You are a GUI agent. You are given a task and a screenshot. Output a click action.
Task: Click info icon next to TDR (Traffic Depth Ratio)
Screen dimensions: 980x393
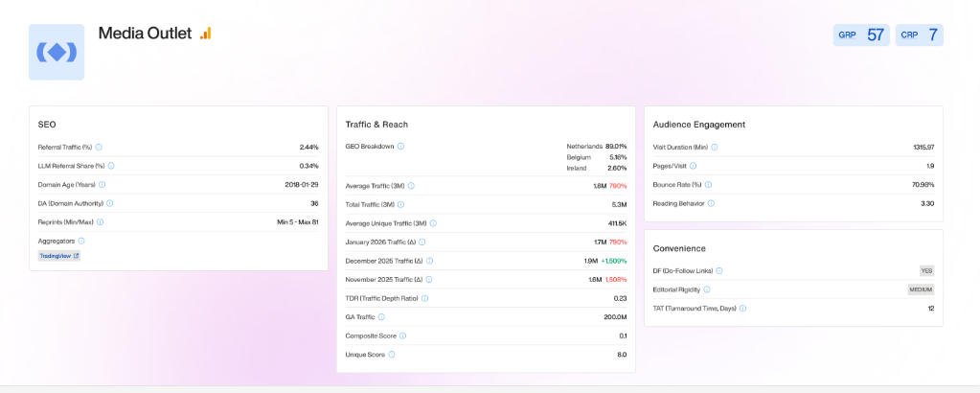tap(424, 298)
